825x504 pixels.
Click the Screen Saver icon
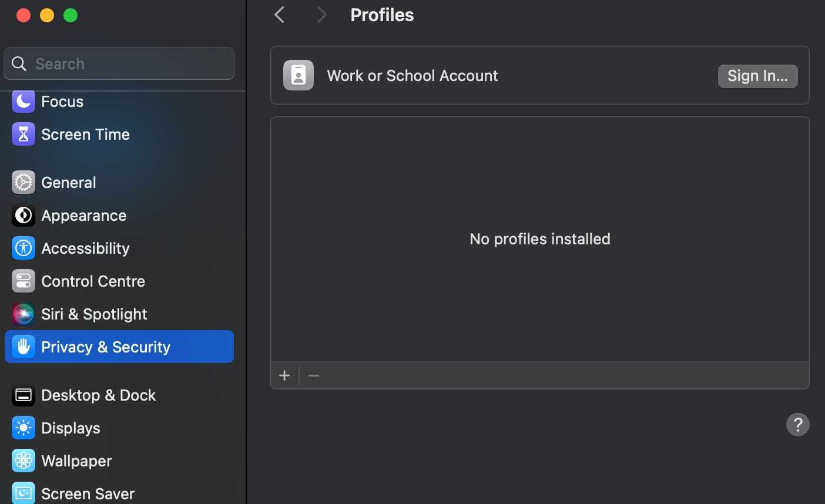coord(24,493)
